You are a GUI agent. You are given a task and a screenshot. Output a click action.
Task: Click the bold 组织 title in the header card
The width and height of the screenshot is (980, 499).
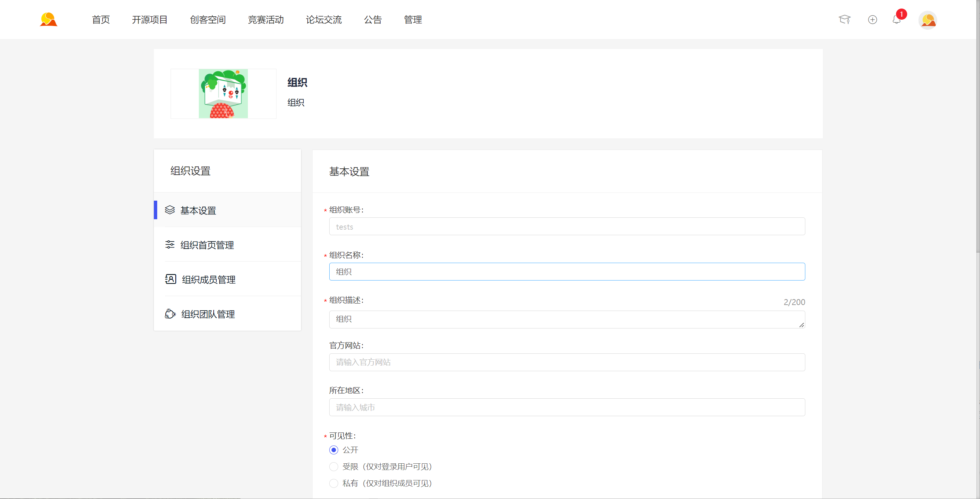click(x=297, y=82)
